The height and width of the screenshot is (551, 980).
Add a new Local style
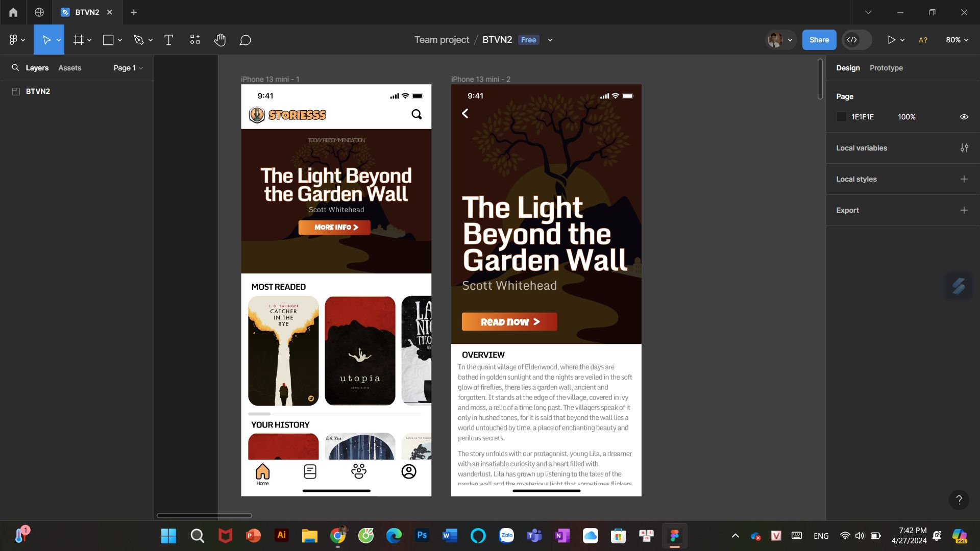tap(964, 179)
